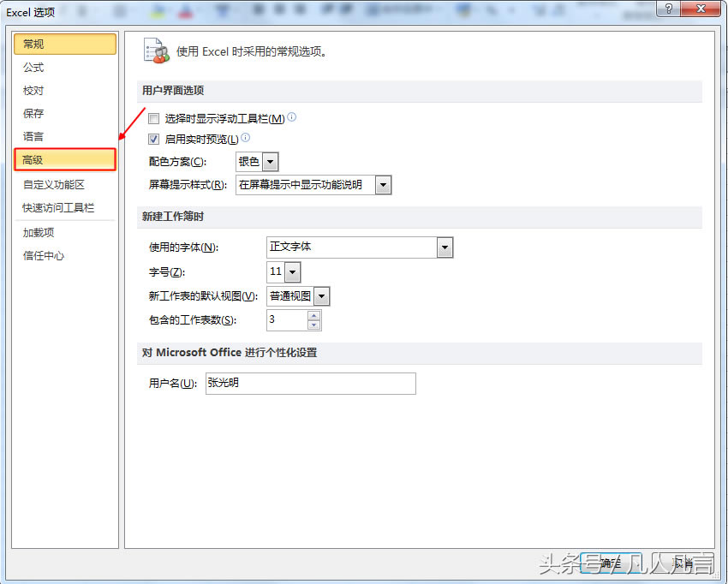The width and height of the screenshot is (728, 584).
Task: Click 对 Microsoft Office 进行个性化设置 header
Action: coord(230,352)
